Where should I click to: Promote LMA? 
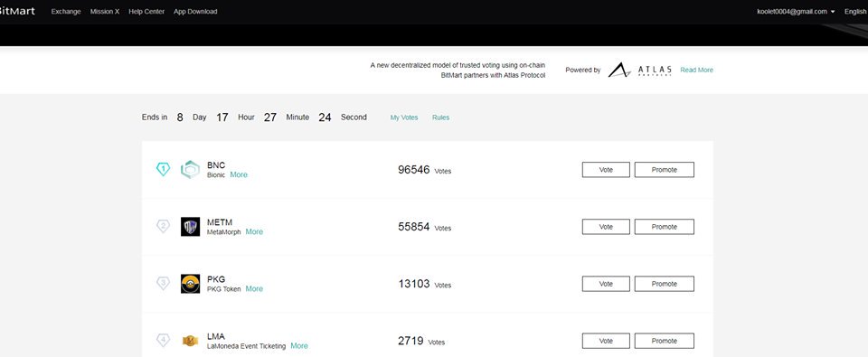[x=665, y=341]
